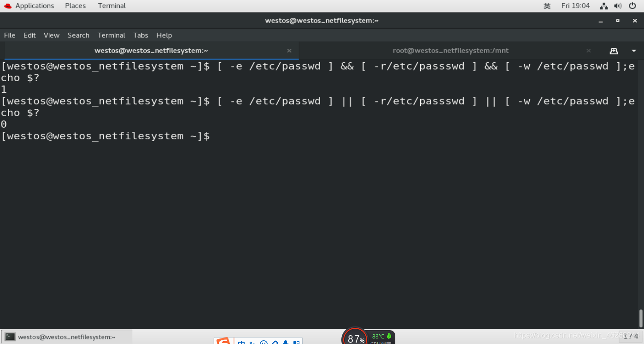Viewport: 644px width, 344px height.
Task: Click the green leaf icon by temperature
Action: click(x=389, y=336)
